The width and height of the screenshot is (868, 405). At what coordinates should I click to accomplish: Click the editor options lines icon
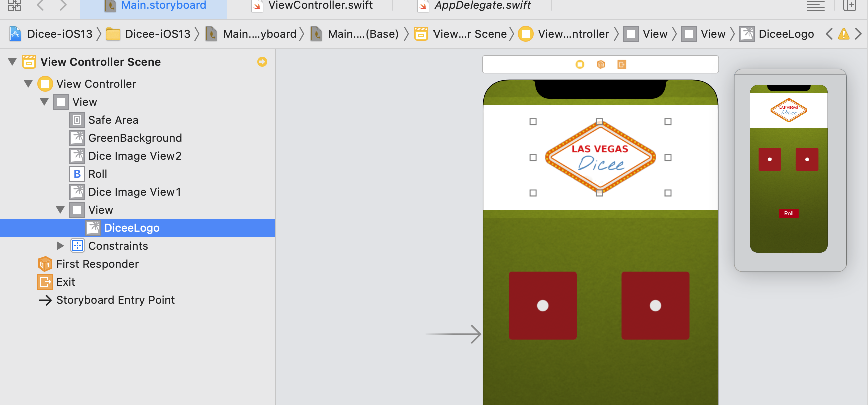(815, 6)
